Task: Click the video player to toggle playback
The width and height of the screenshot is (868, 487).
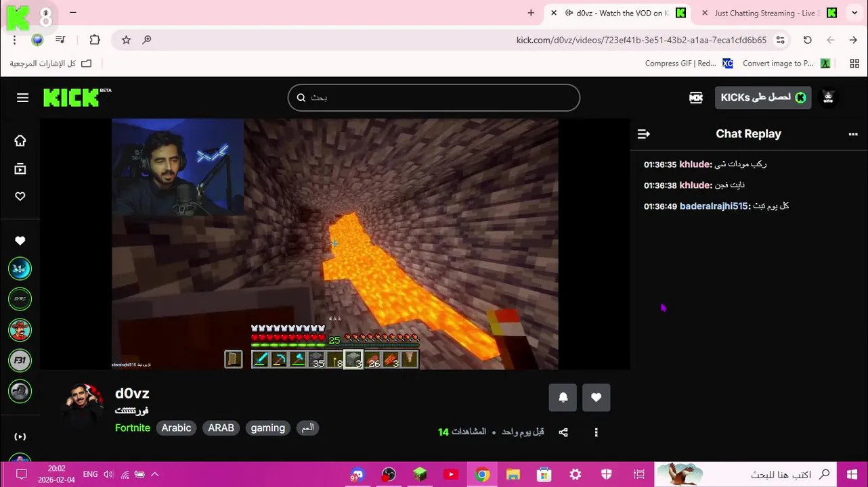Action: pyautogui.click(x=335, y=244)
